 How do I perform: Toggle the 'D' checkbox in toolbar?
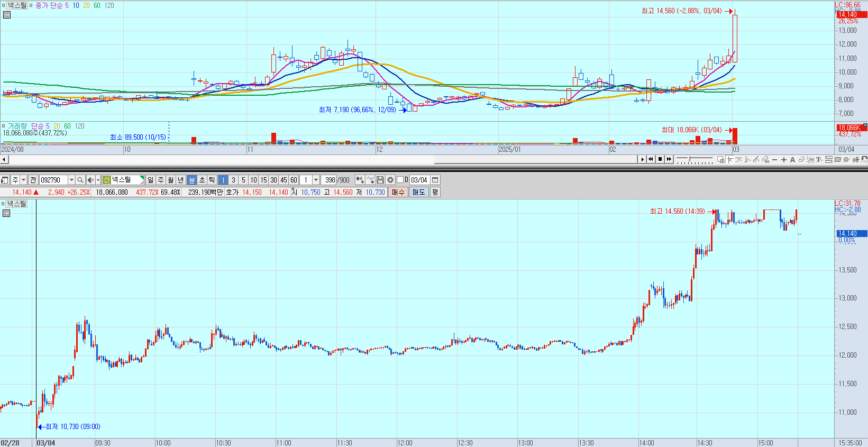(x=400, y=180)
